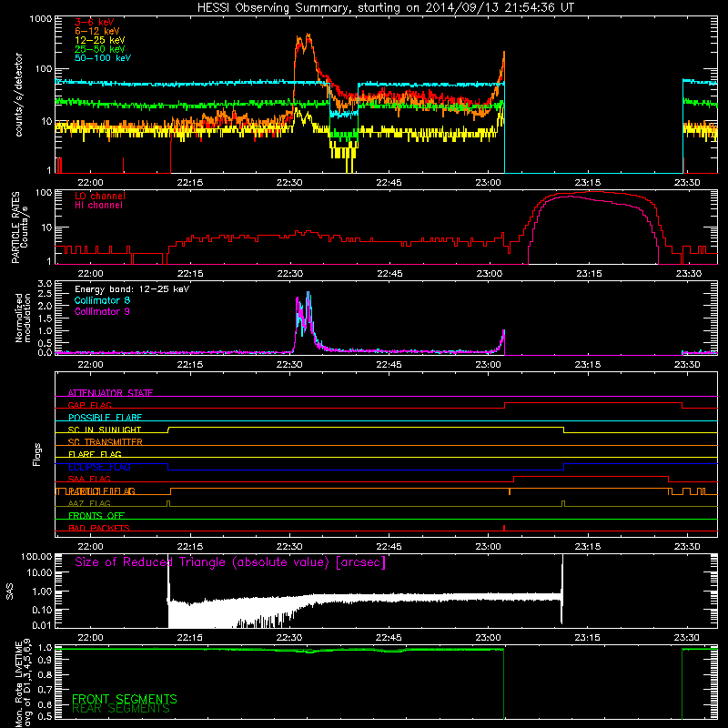Click the 22:15 tick under the flags panel

(190, 547)
